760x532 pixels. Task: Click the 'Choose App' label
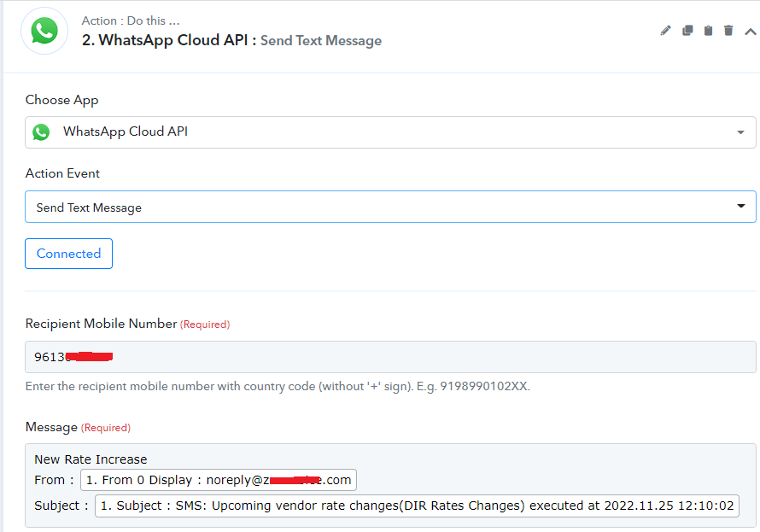coord(62,100)
